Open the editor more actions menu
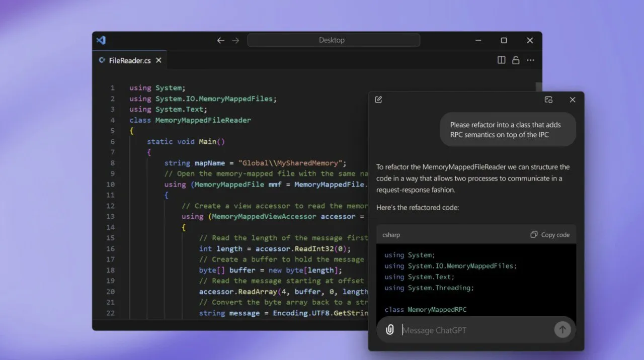 click(x=530, y=60)
